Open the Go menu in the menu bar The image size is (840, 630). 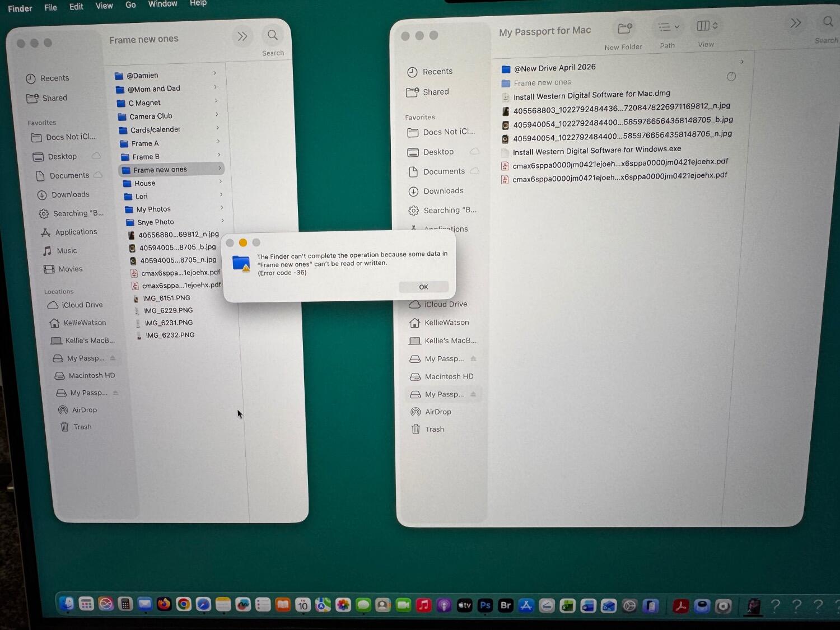(x=130, y=5)
